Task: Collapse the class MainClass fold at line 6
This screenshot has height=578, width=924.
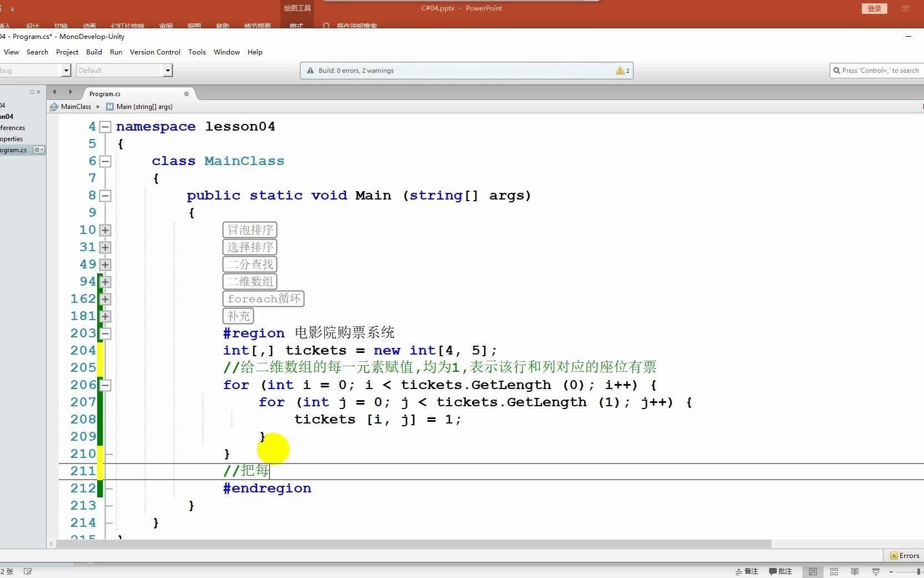Action: (x=105, y=161)
